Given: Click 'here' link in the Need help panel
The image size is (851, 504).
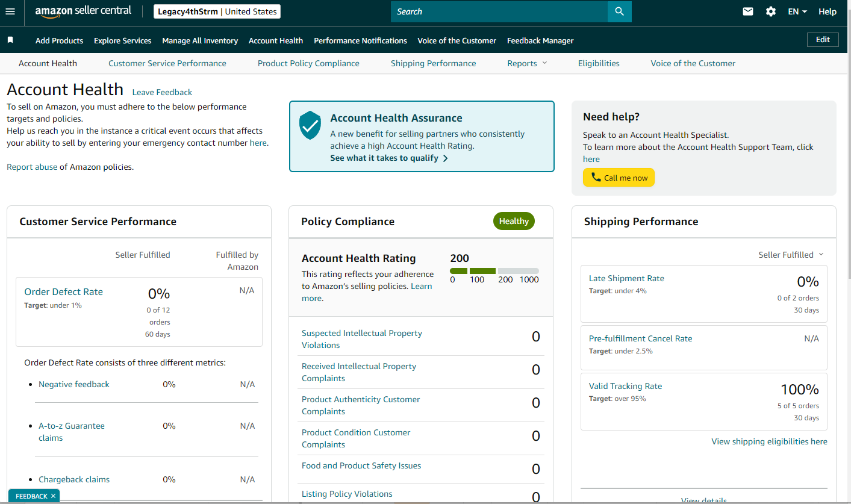Looking at the screenshot, I should coord(591,159).
